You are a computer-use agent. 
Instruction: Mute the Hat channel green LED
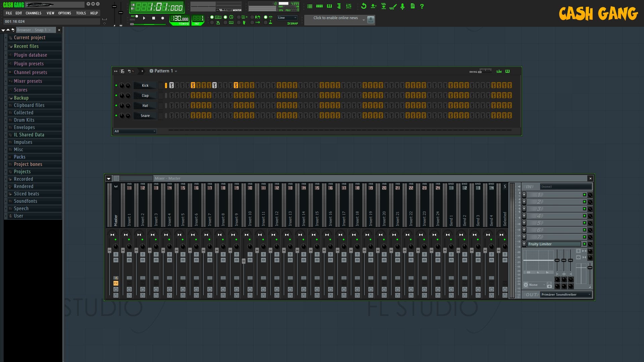pyautogui.click(x=116, y=106)
